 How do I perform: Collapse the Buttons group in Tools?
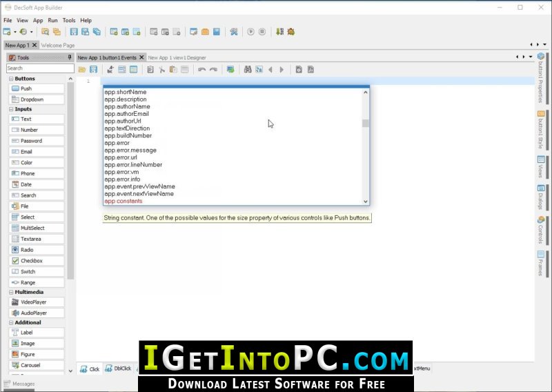coord(11,79)
